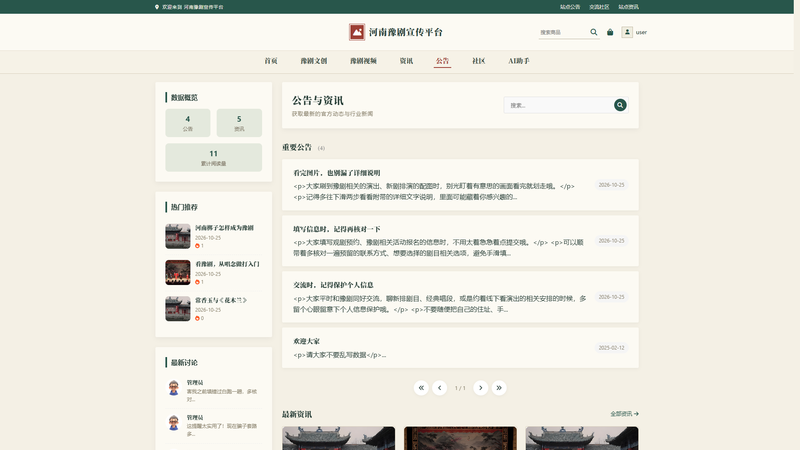Click the 热门推荐 section heading
800x450 pixels.
point(184,207)
